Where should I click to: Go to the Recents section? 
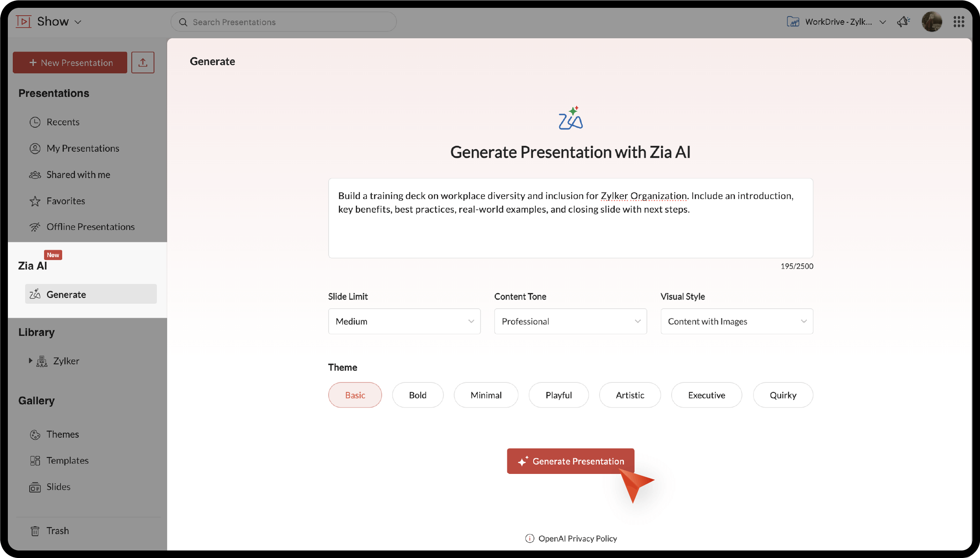[63, 122]
